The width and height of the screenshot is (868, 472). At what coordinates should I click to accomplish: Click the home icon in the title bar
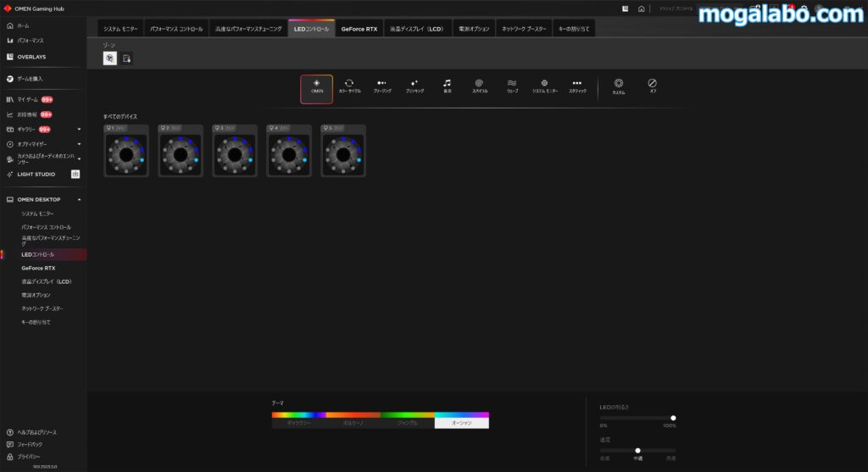(x=641, y=8)
